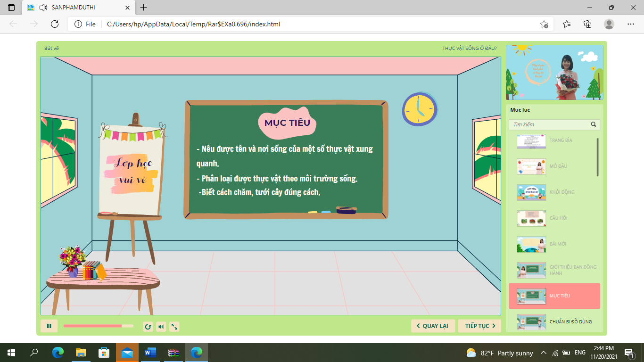Open the Bút vẽ drawing tool

click(51, 49)
